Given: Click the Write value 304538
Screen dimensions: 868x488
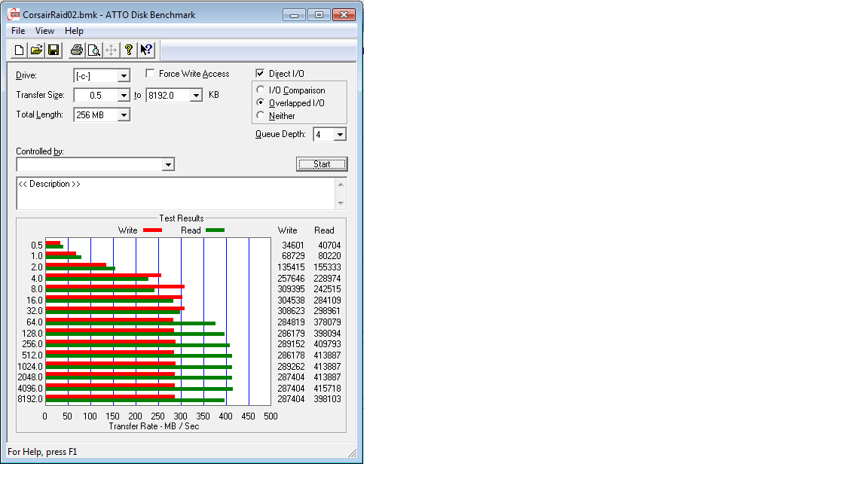Looking at the screenshot, I should tap(291, 300).
